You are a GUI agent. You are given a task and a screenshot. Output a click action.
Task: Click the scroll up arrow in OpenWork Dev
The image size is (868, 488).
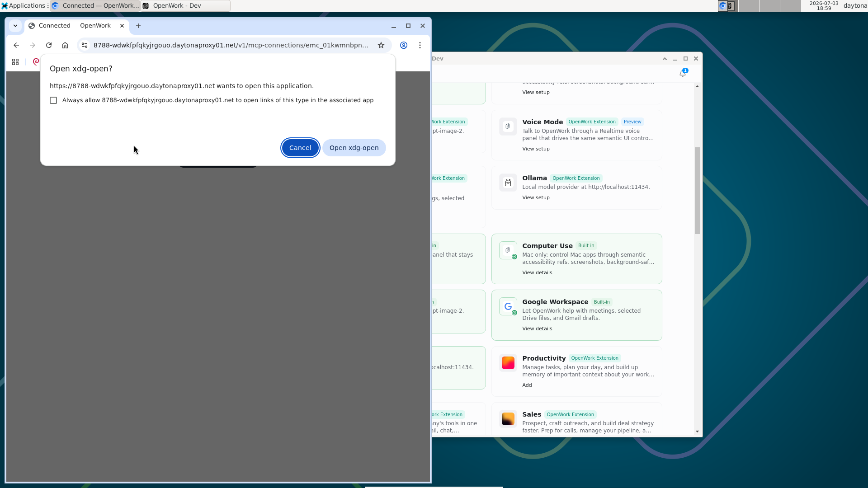point(697,86)
